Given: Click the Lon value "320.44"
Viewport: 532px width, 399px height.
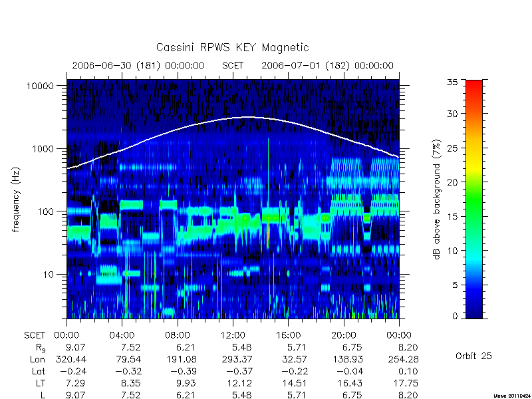Looking at the screenshot, I should [71, 359].
